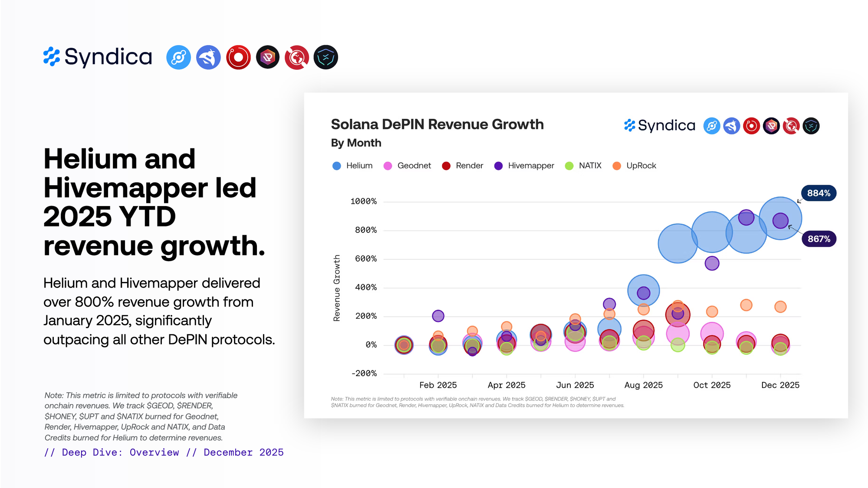868x488 pixels.
Task: Click the 867% Hivemapper data label
Action: [819, 239]
